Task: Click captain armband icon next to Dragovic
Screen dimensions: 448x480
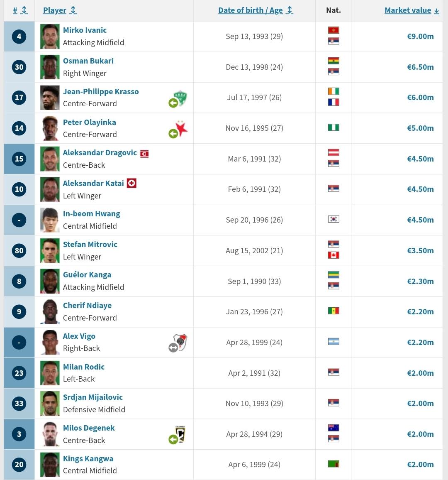Action: coord(144,154)
